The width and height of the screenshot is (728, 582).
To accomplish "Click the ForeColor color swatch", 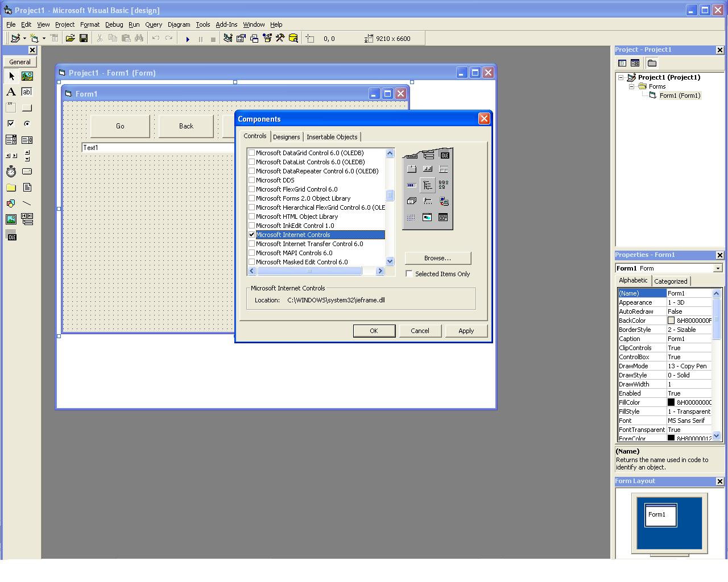I will click(x=671, y=438).
